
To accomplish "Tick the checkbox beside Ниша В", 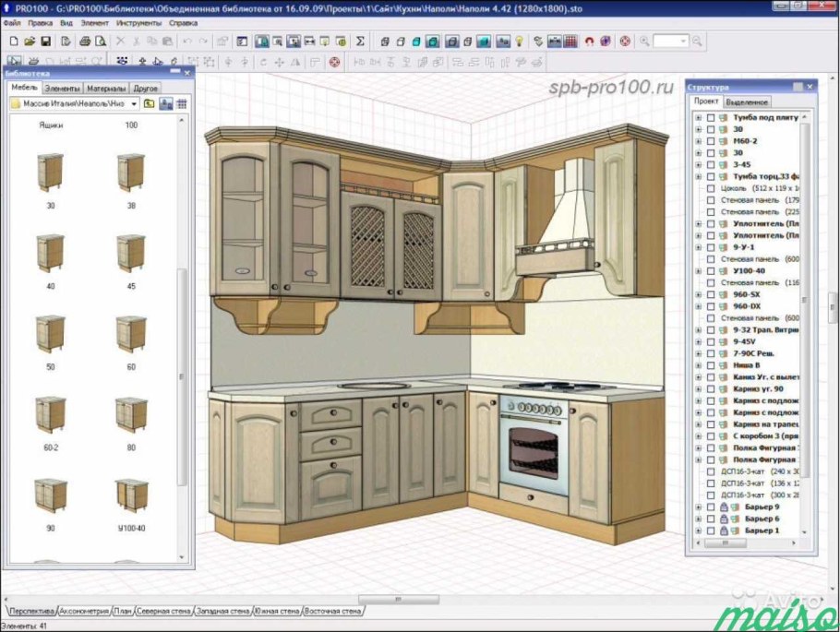I will (710, 365).
